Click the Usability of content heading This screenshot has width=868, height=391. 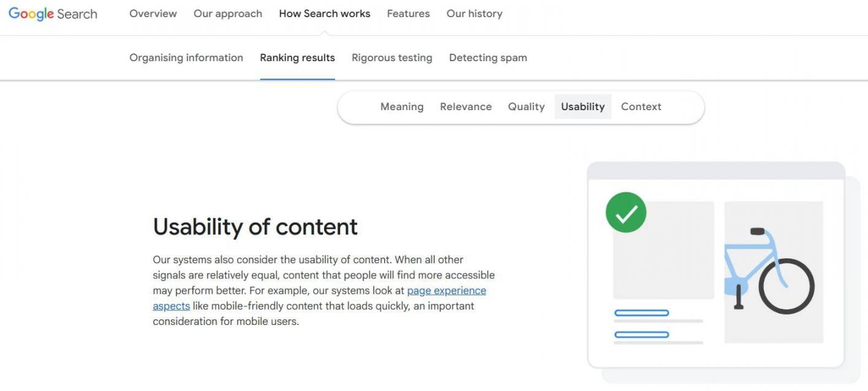(x=255, y=226)
